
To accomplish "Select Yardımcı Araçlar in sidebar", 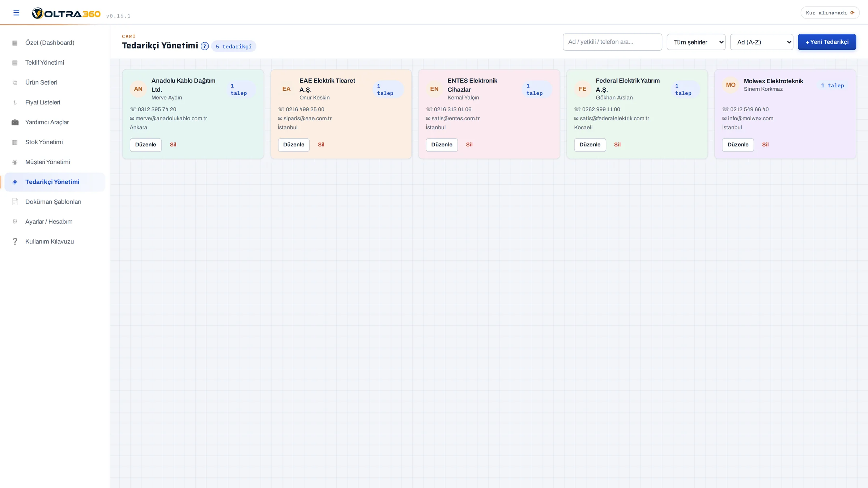I will (x=55, y=122).
